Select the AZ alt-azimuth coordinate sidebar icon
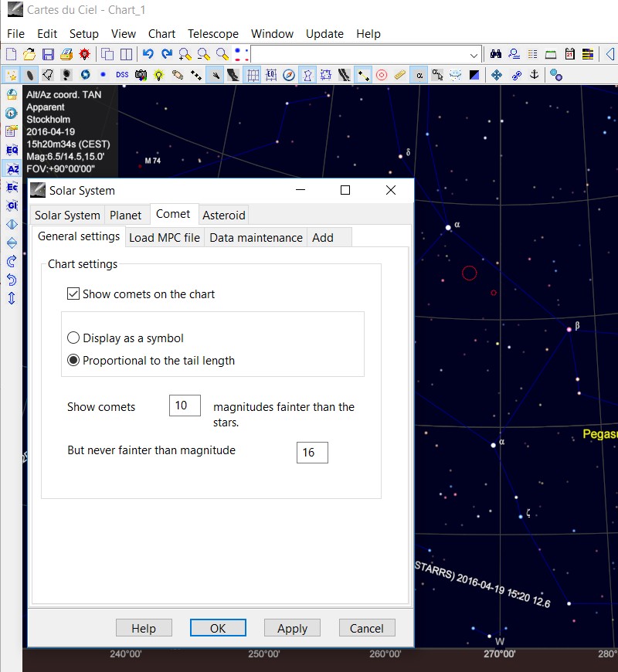The height and width of the screenshot is (672, 618). [x=12, y=169]
